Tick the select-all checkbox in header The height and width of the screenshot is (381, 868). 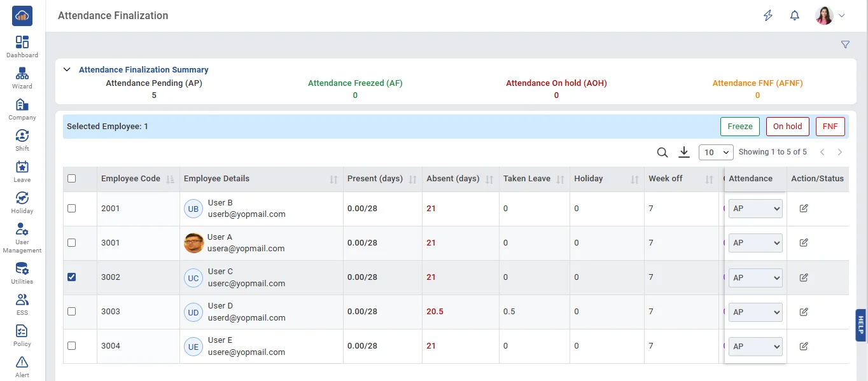pos(72,179)
